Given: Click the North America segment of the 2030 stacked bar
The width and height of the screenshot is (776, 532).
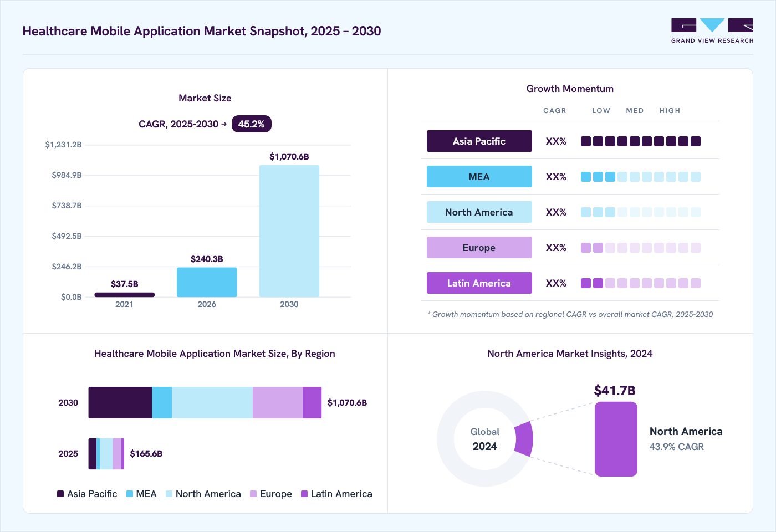Looking at the screenshot, I should [212, 403].
